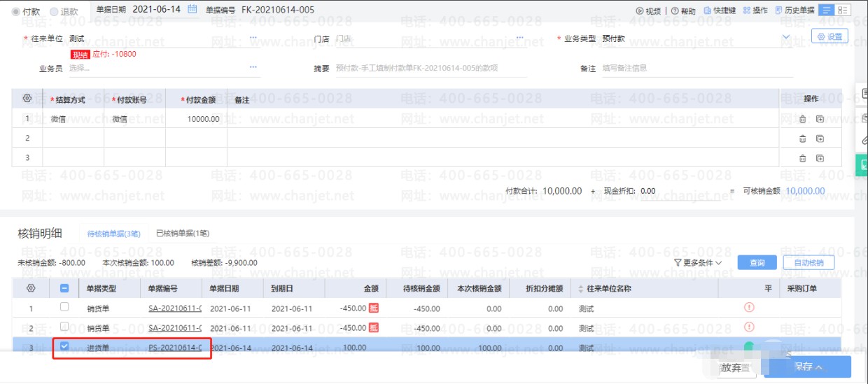868x384 pixels.
Task: Open write-off table column settings gear
Action: [x=30, y=288]
